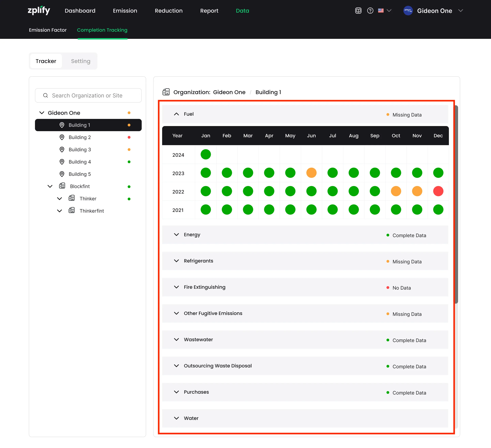Click the red December 2022 status dot

438,191
